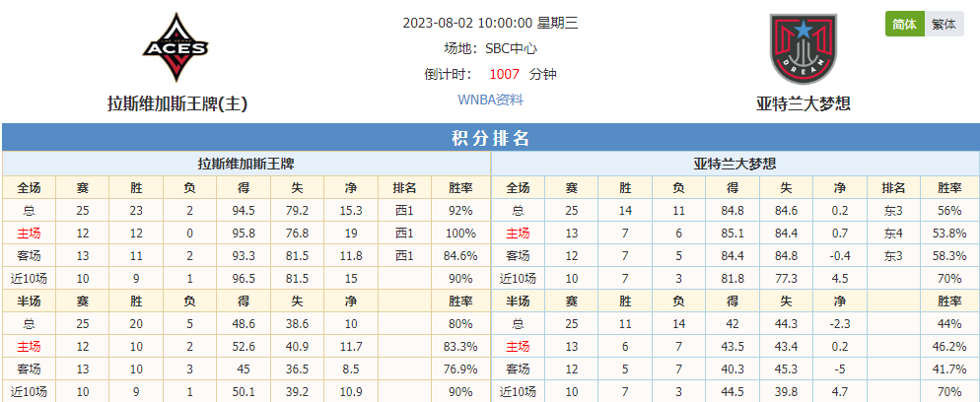
Task: Click Dream half-time total win rate 44%
Action: (949, 324)
